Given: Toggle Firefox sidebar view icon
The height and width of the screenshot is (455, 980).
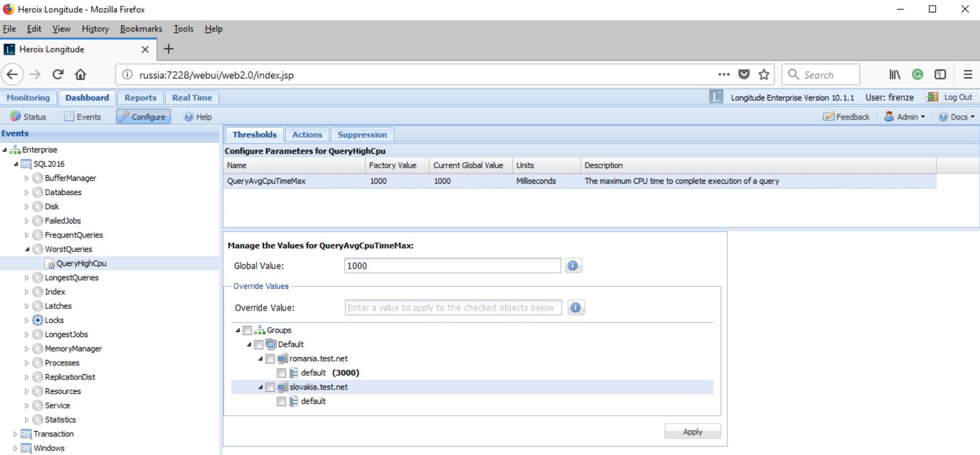Looking at the screenshot, I should 940,75.
